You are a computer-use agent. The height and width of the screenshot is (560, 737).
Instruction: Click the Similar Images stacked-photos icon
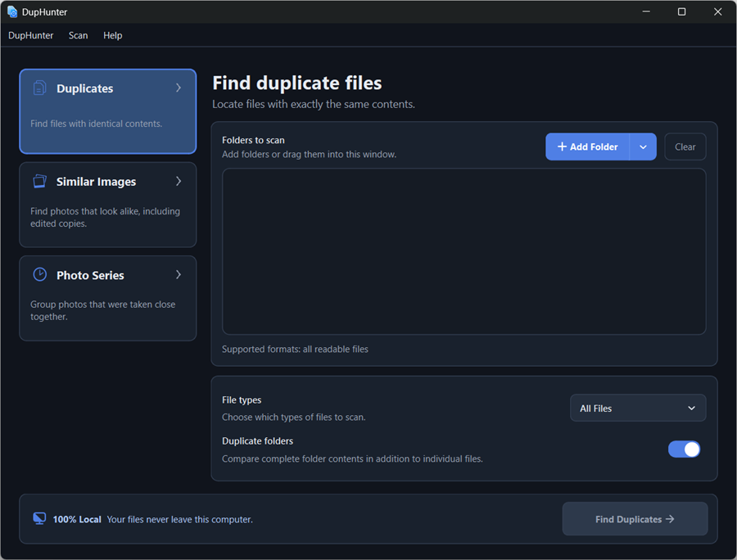point(40,181)
